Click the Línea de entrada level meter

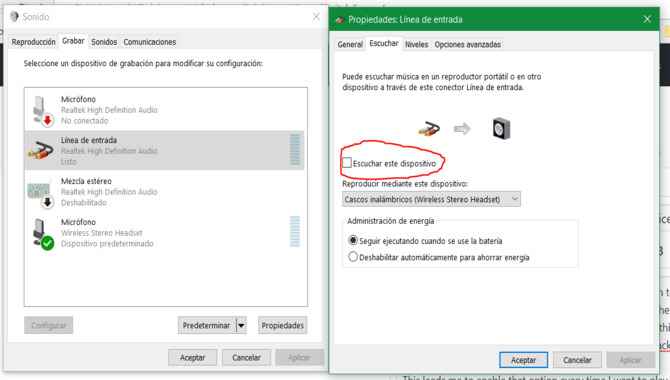(295, 150)
